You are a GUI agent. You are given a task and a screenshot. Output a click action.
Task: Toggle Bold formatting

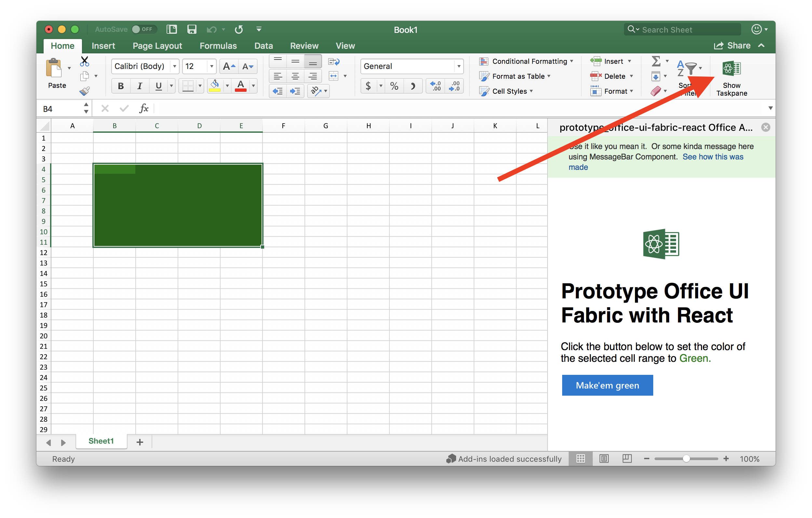click(121, 86)
